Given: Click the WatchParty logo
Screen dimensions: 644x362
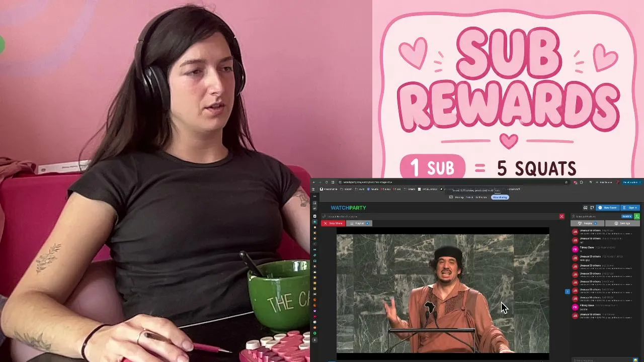Looking at the screenshot, I should [x=348, y=208].
